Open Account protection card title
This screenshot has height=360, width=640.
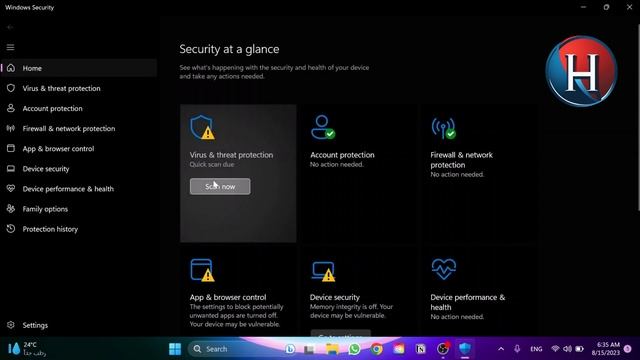[x=342, y=155]
